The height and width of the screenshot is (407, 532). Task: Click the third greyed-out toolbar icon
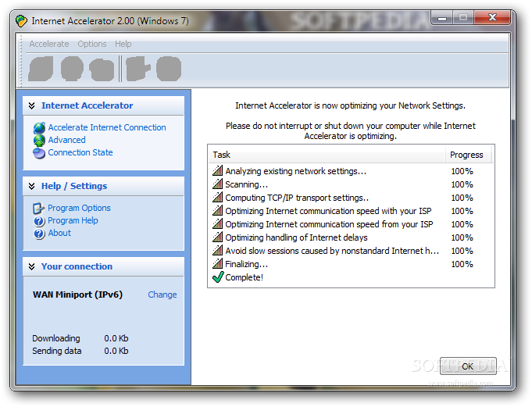click(x=102, y=70)
